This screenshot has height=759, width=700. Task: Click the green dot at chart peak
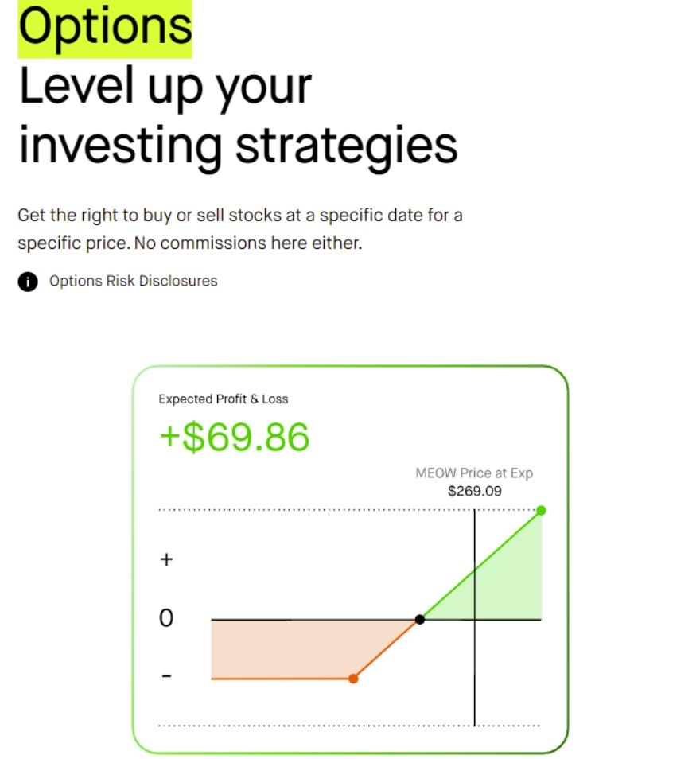[541, 510]
